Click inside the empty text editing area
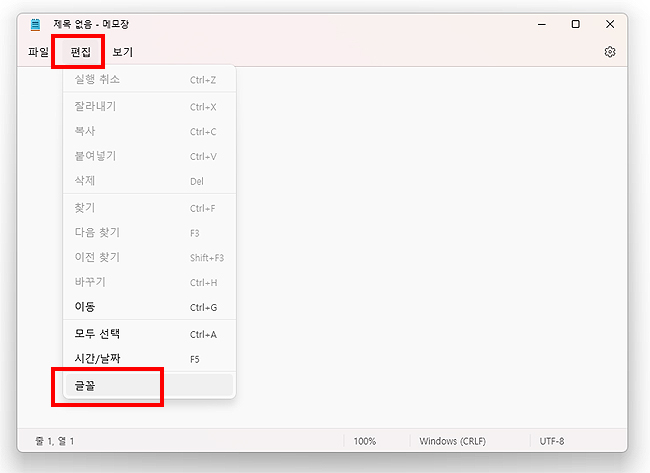 pos(431,247)
